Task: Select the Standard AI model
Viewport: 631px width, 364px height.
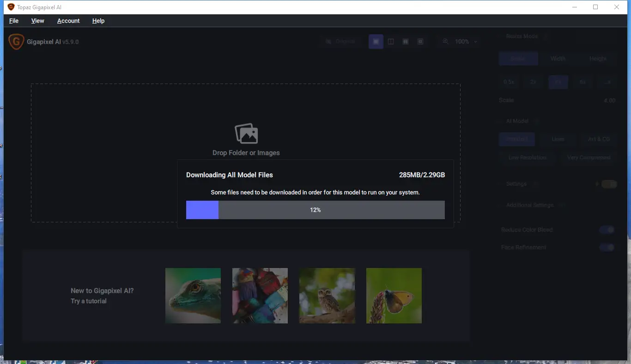Action: pyautogui.click(x=516, y=139)
